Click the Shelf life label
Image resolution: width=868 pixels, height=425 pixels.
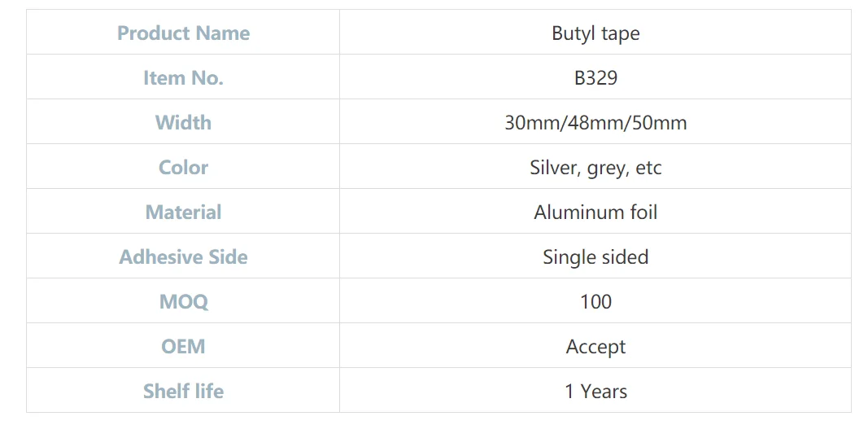183,392
